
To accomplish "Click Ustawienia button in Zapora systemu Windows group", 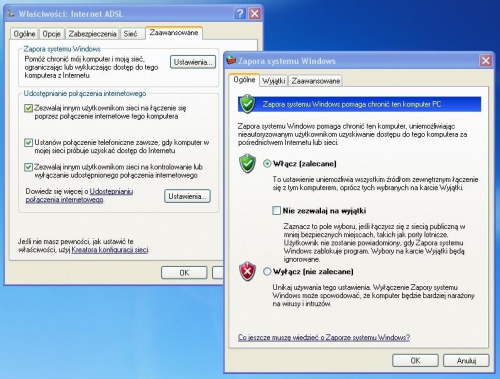I will pyautogui.click(x=193, y=62).
